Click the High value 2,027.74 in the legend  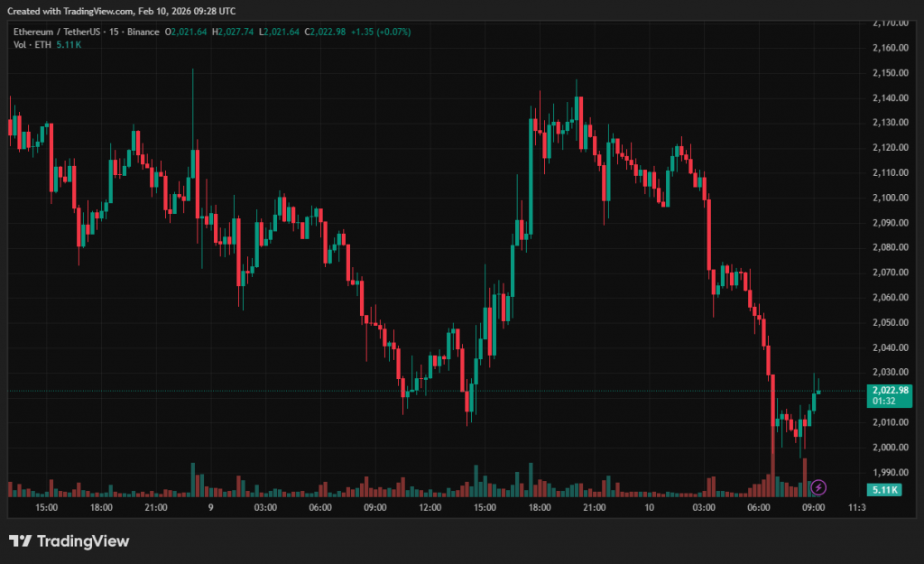237,32
